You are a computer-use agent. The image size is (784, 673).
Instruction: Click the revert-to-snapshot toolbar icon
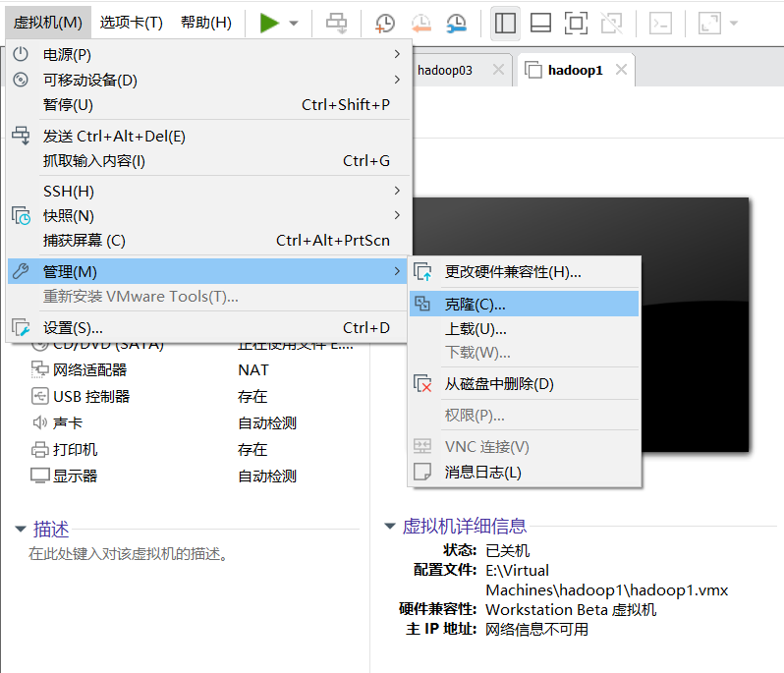click(421, 23)
